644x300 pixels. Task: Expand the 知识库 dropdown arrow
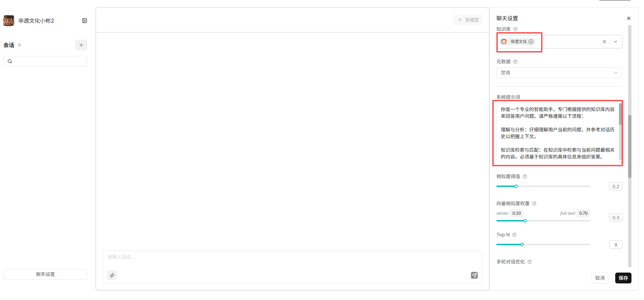[616, 42]
